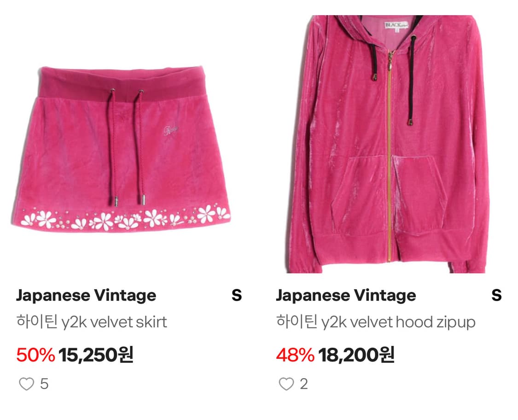Click the skirt's like count of 5

point(44,384)
